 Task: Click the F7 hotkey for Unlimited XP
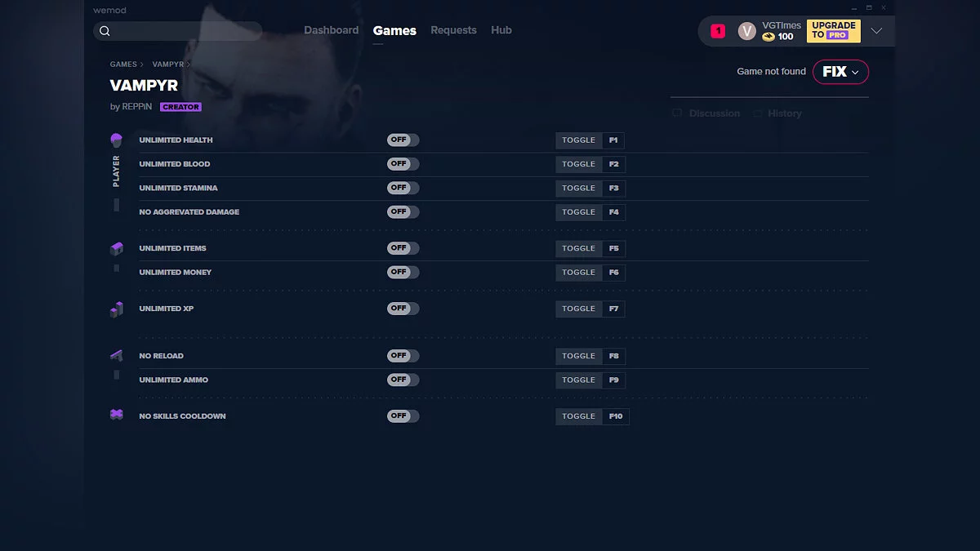[x=613, y=309]
